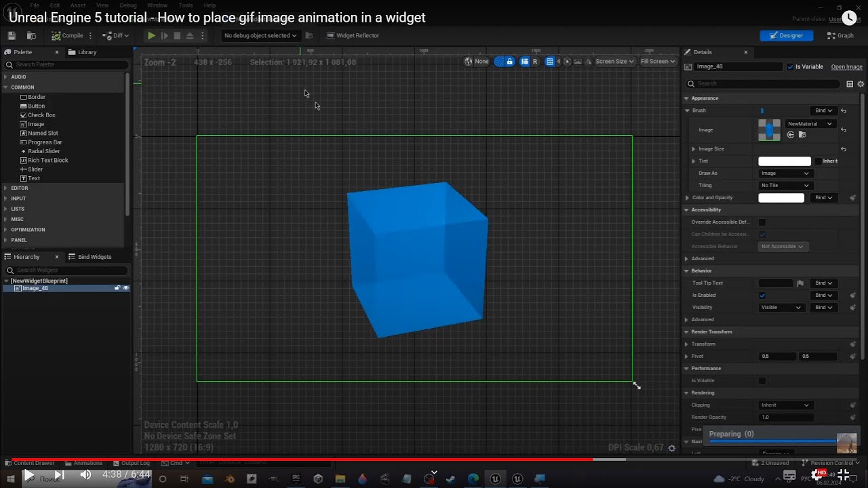The height and width of the screenshot is (488, 868).
Task: Toggle the layout outlines icon beside R
Action: tap(525, 61)
